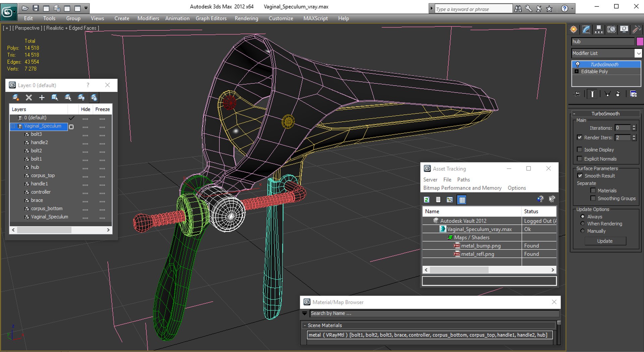The width and height of the screenshot is (644, 352).
Task: Click Highlight Selected Objects' Layers icon
Action: [x=68, y=98]
